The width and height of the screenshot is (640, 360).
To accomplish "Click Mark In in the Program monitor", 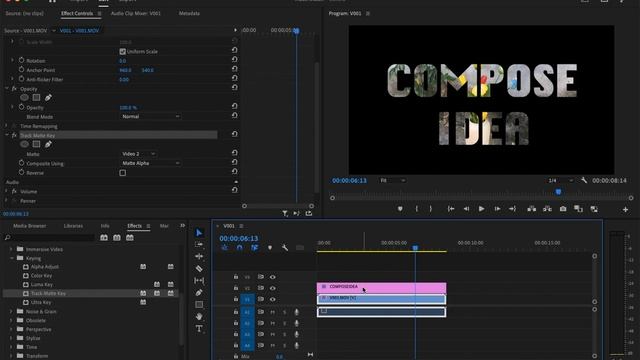I will [416, 209].
